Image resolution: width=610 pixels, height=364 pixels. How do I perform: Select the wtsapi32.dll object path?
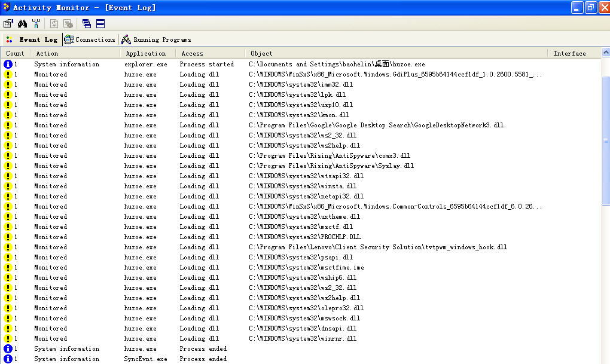(306, 176)
